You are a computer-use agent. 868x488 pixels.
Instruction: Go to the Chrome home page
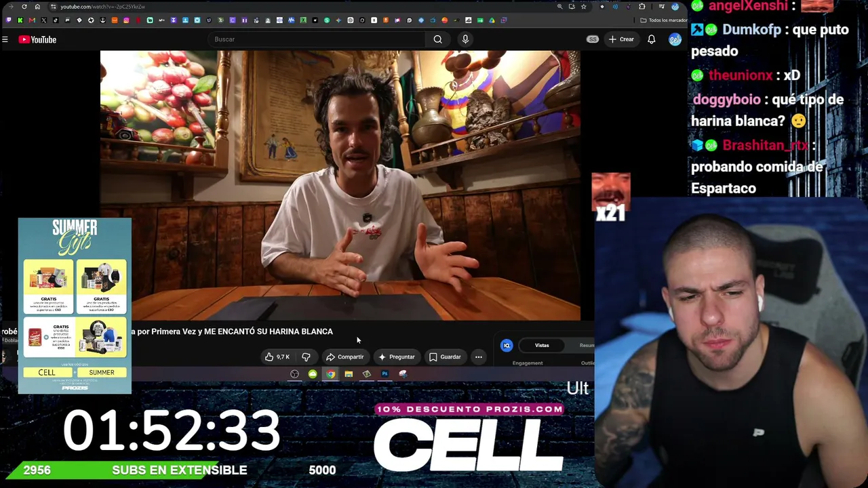[x=37, y=7]
